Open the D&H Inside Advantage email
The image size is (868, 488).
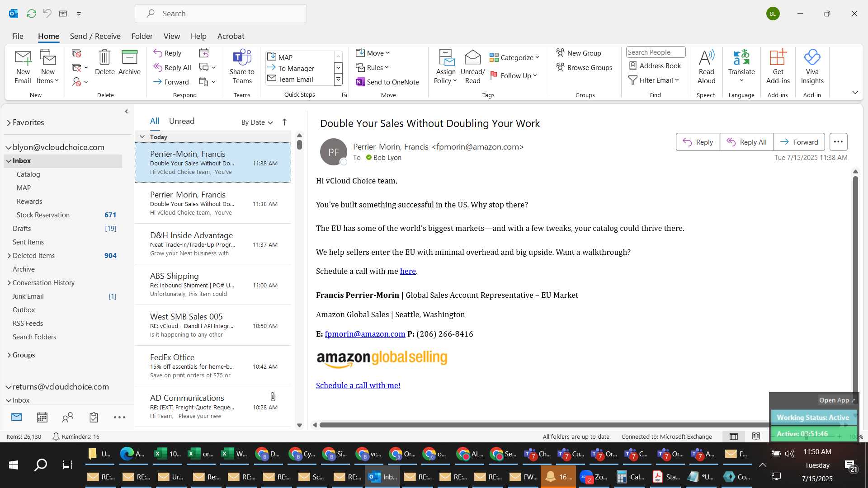212,244
